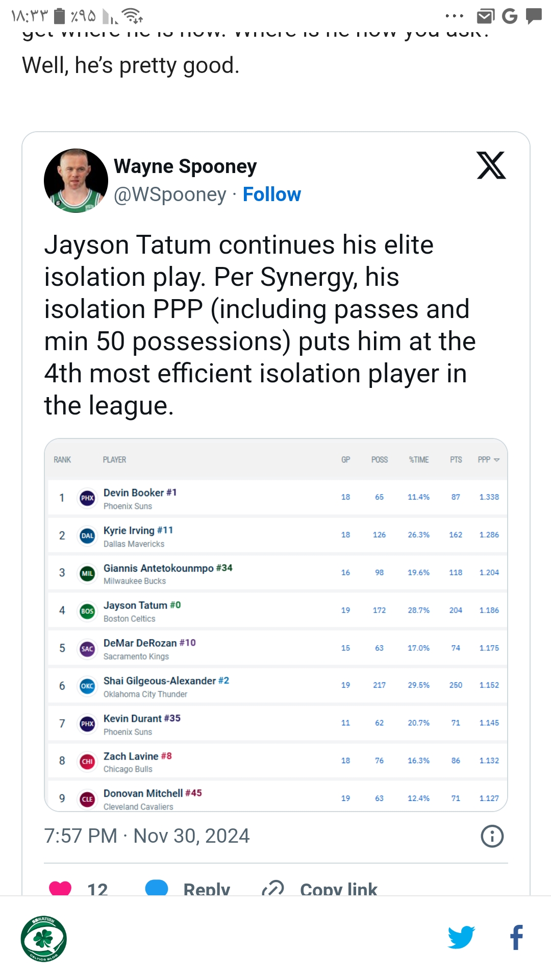
Task: Share the article via Twitter bird icon
Action: point(461,938)
